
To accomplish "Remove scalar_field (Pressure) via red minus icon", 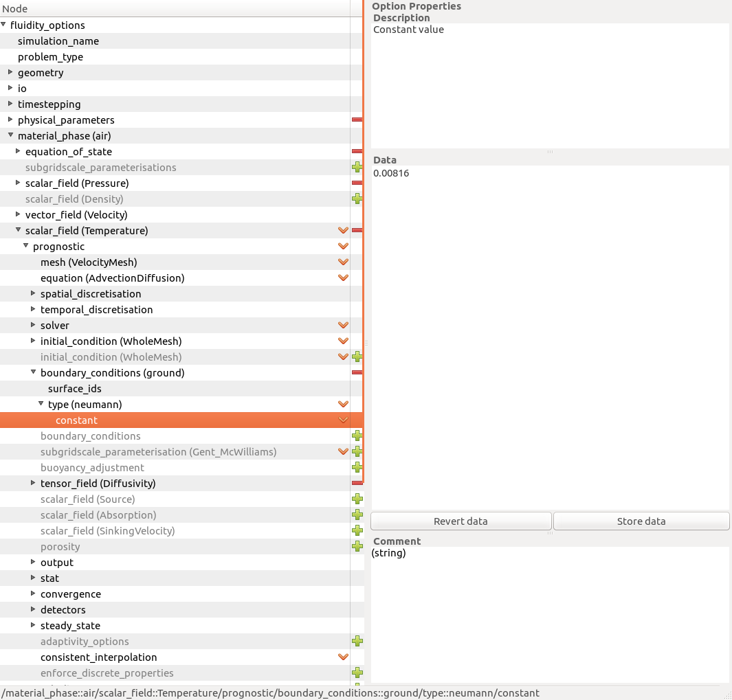I will click(x=357, y=183).
